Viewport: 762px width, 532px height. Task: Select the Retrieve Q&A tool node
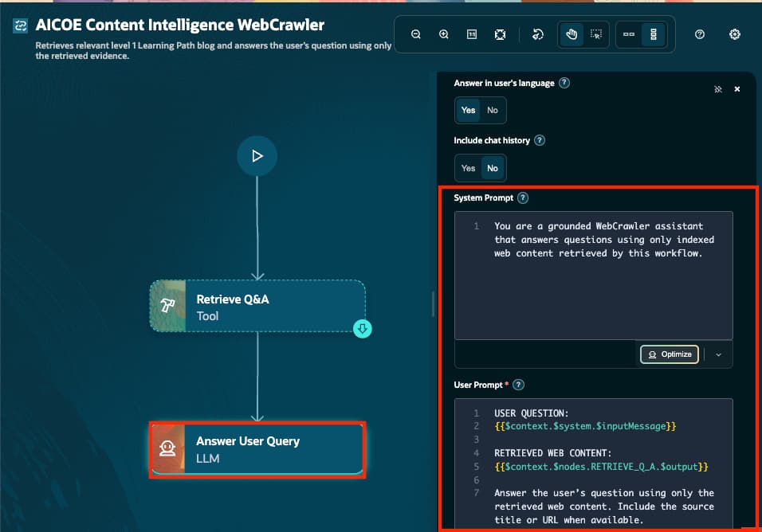point(257,306)
